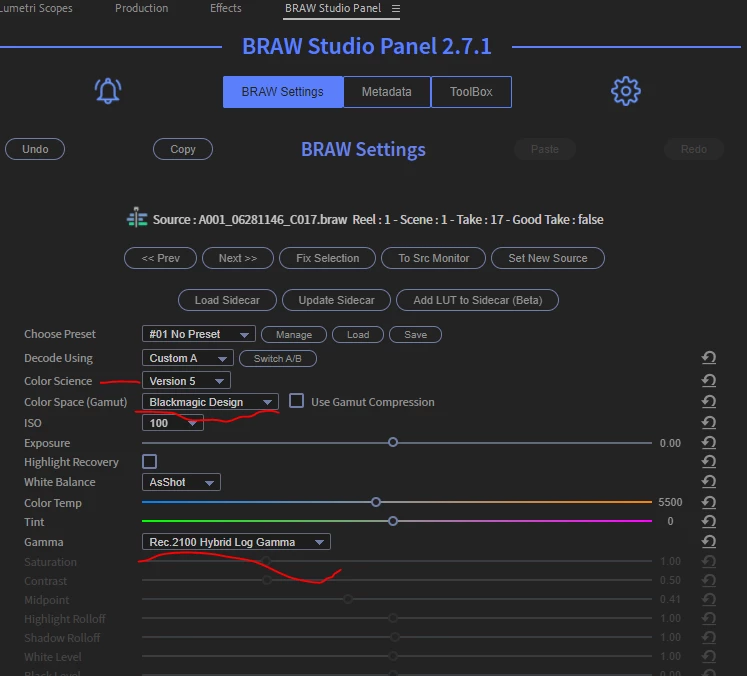Click the Undo button
Image resolution: width=747 pixels, height=676 pixels.
tap(35, 149)
